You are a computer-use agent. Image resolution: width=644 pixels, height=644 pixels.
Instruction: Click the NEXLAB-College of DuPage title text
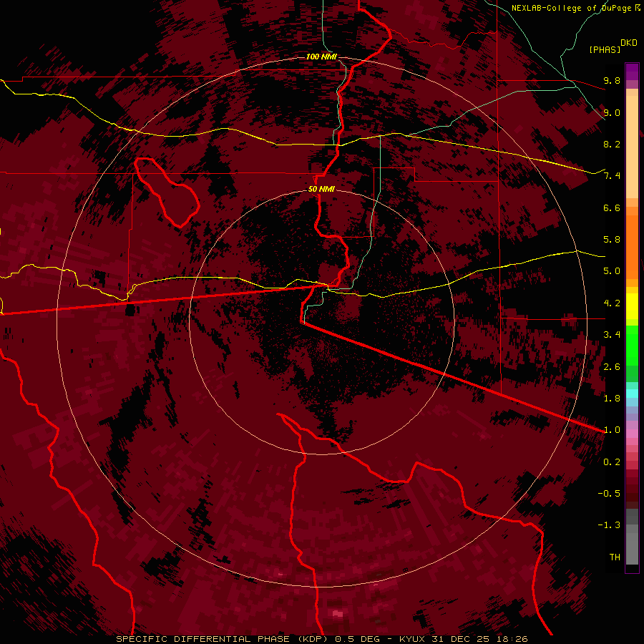(x=572, y=8)
